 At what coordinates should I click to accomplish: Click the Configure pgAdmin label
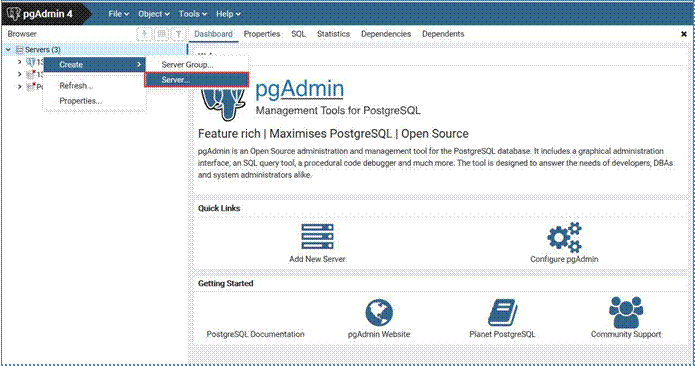564,259
